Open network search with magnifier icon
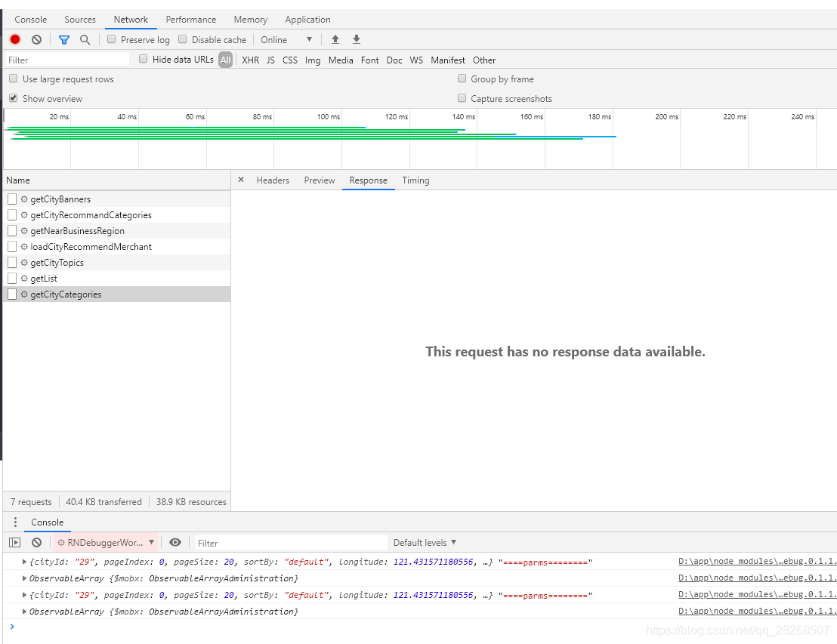 [x=85, y=39]
